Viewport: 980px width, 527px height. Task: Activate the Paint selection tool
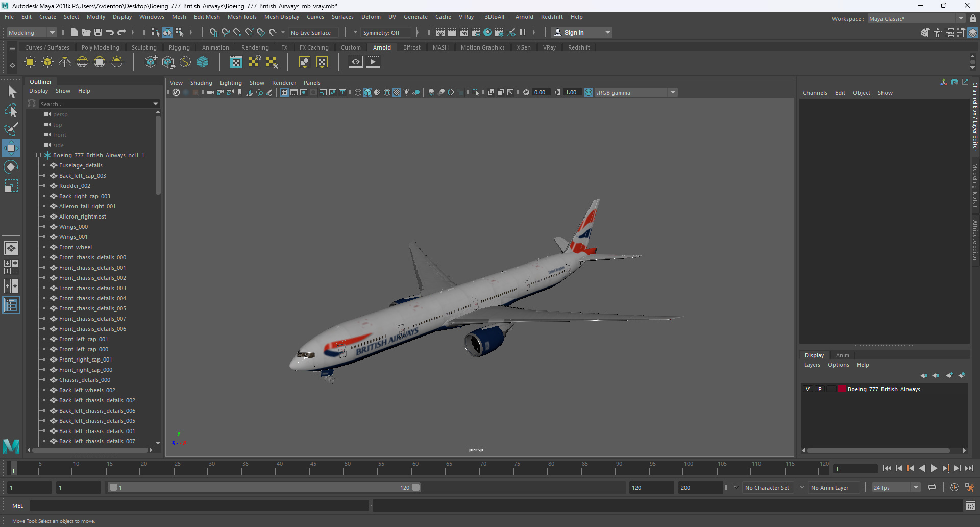pos(11,129)
